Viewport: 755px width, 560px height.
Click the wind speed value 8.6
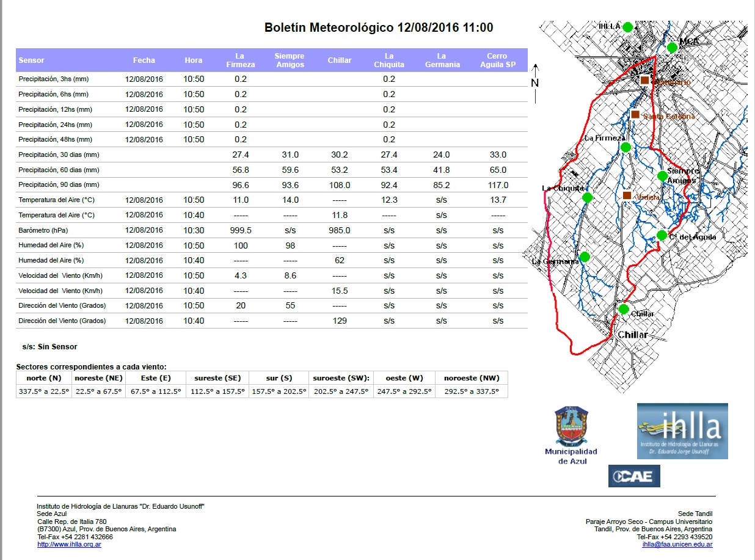point(290,275)
